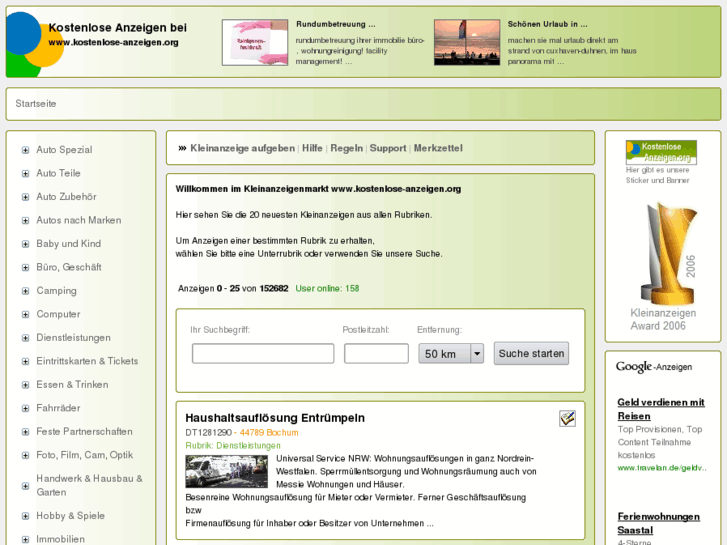Expand Büro, Geschäft plus icon
727x545 pixels.
tap(26, 268)
